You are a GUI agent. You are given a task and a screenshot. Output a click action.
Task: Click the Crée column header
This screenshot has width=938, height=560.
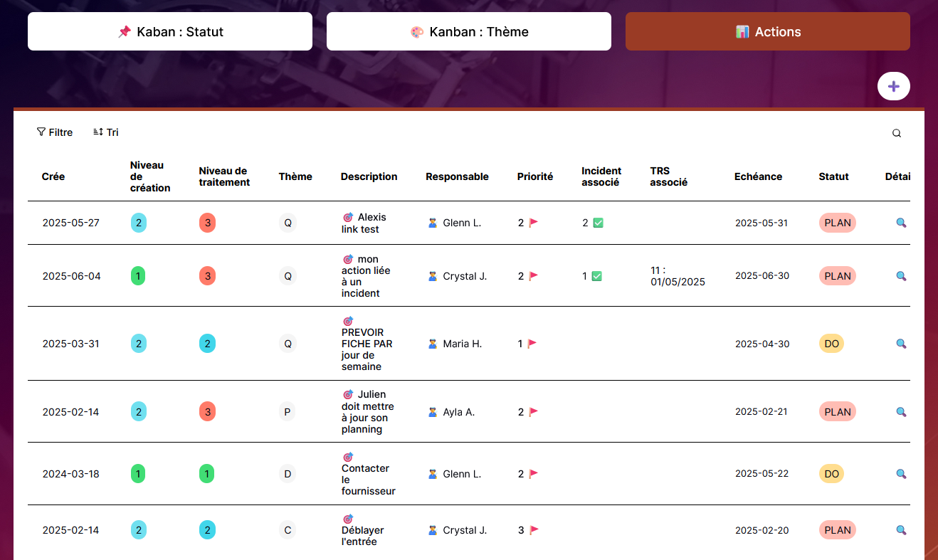53,176
